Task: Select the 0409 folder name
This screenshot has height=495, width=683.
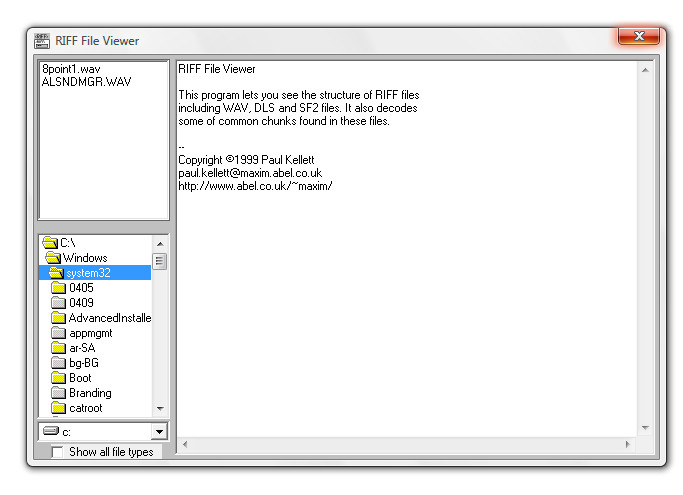Action: coord(81,302)
